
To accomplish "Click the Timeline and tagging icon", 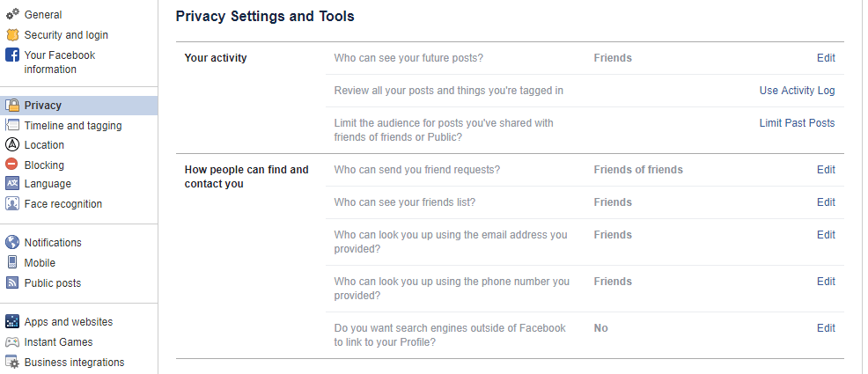I will click(12, 126).
